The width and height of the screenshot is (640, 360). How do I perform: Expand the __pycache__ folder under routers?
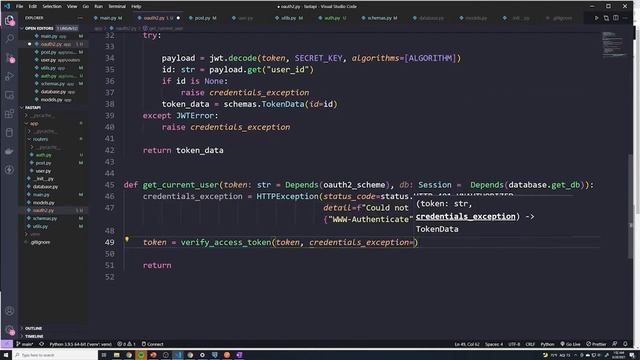click(x=47, y=147)
